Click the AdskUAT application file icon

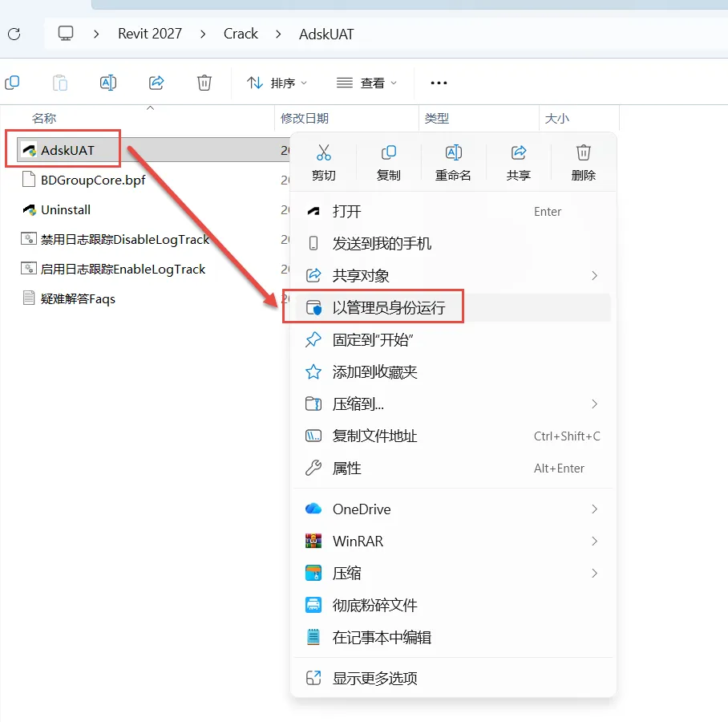point(29,150)
